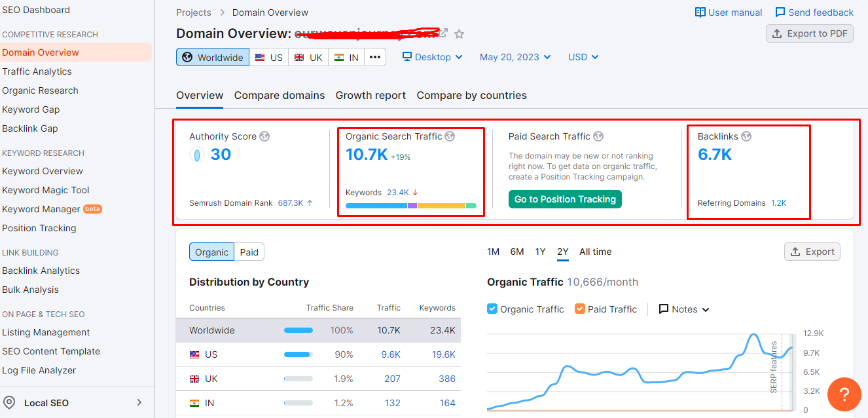The height and width of the screenshot is (418, 868).
Task: Open the Desktop device dropdown
Action: (x=433, y=57)
